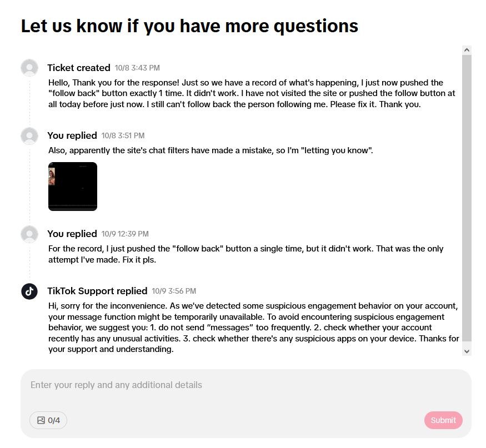This screenshot has height=448, width=486.
Task: Click TikTok Support's suspicious engagement message text
Action: (253, 328)
